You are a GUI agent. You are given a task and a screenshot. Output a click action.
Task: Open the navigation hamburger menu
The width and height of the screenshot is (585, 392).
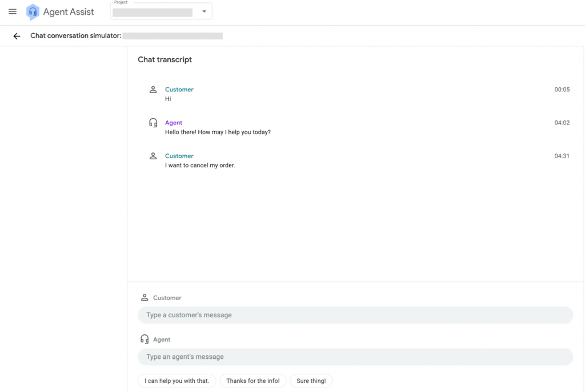[x=12, y=11]
